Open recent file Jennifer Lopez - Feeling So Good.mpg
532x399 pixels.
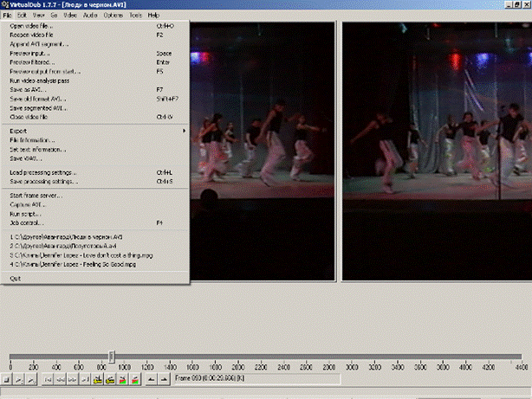coord(74,264)
